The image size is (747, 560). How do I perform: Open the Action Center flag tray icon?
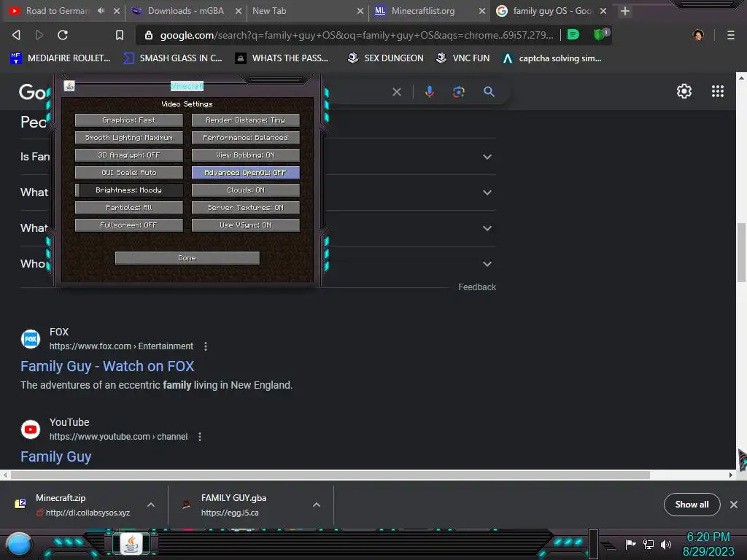[630, 544]
